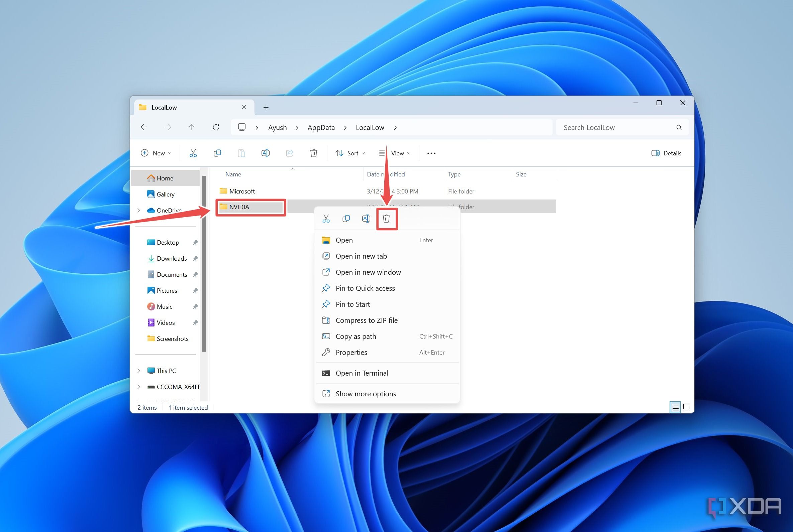The image size is (793, 532).
Task: Select the Rename icon in the toolbar
Action: coord(266,153)
